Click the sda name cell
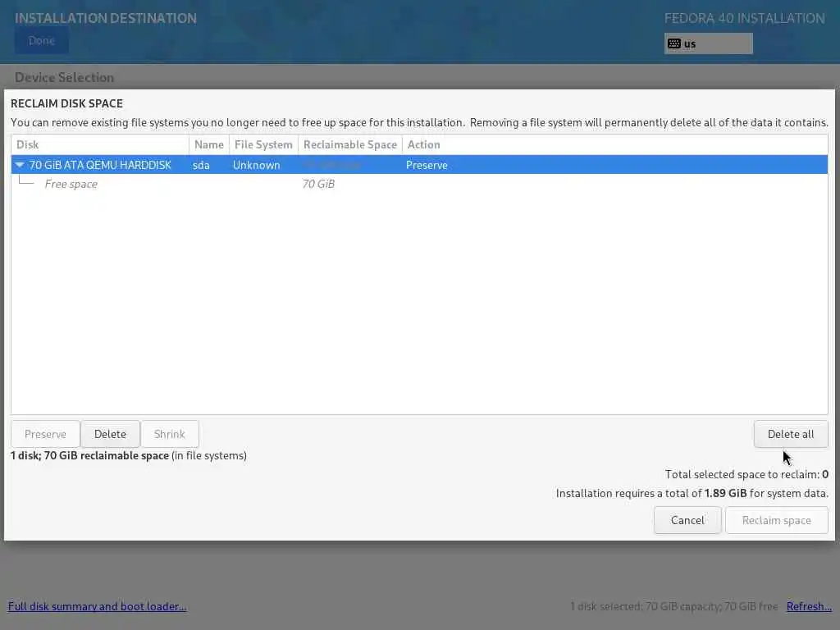This screenshot has width=840, height=630. [x=202, y=165]
